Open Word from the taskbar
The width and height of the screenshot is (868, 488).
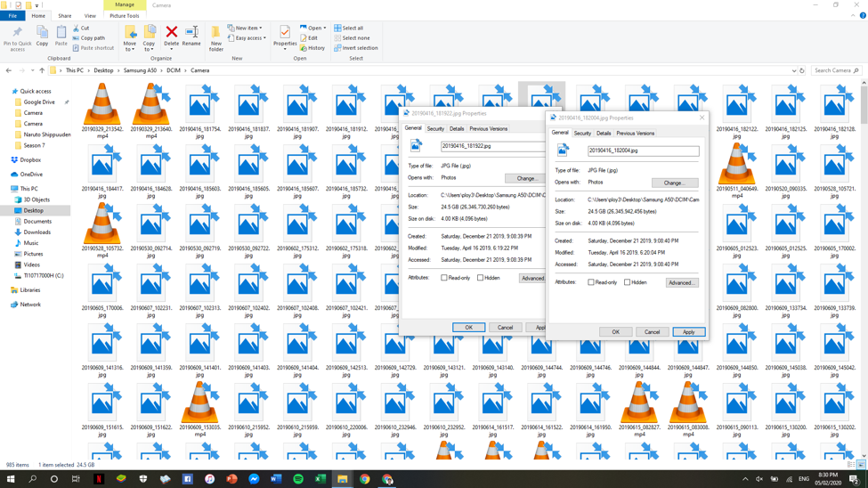point(276,479)
